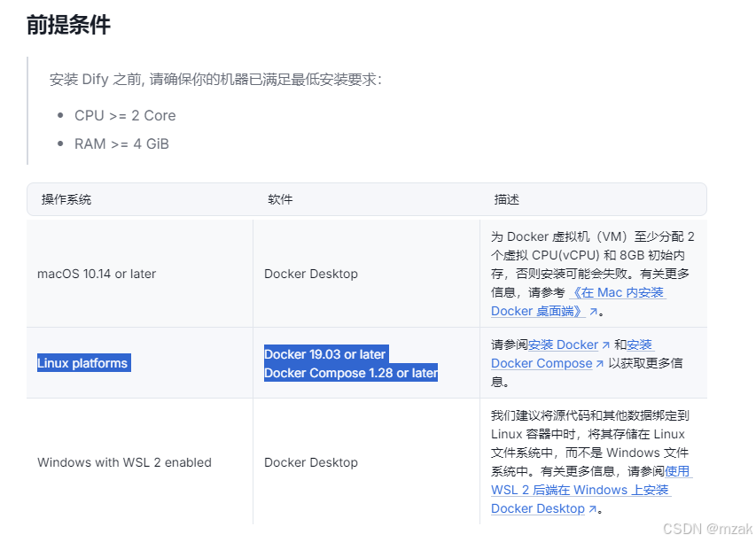
Task: Click the 操作系统 column header
Action: pyautogui.click(x=66, y=199)
